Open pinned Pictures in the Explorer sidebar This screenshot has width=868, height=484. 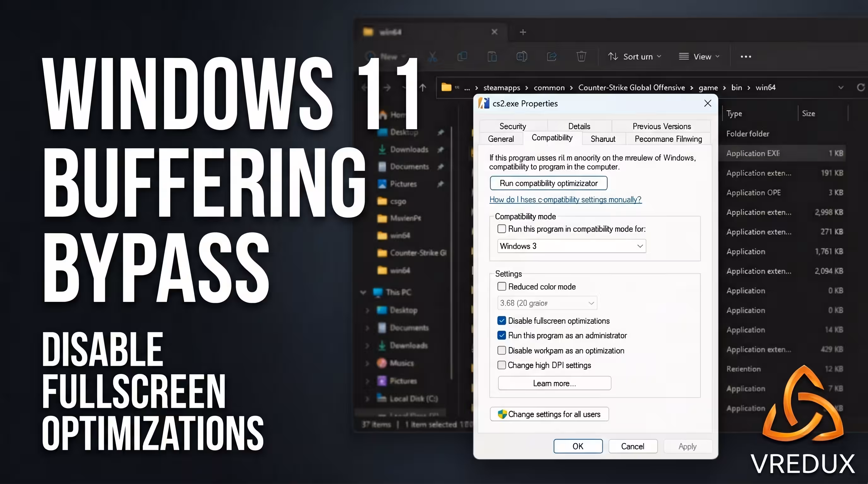[403, 184]
